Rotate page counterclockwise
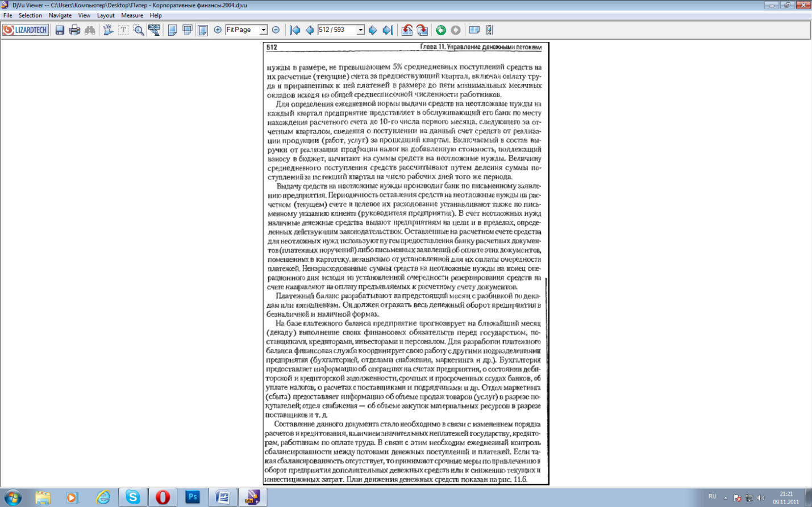This screenshot has height=507, width=812. 407,30
